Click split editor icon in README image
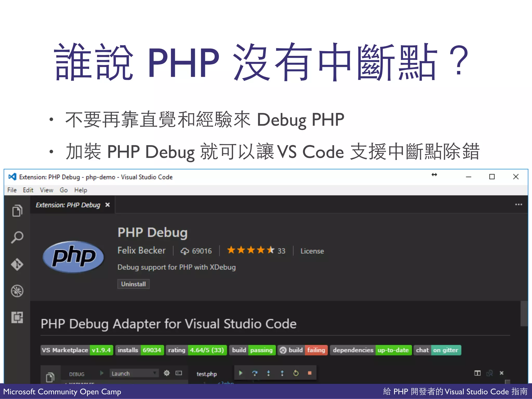The width and height of the screenshot is (532, 399). tap(477, 373)
